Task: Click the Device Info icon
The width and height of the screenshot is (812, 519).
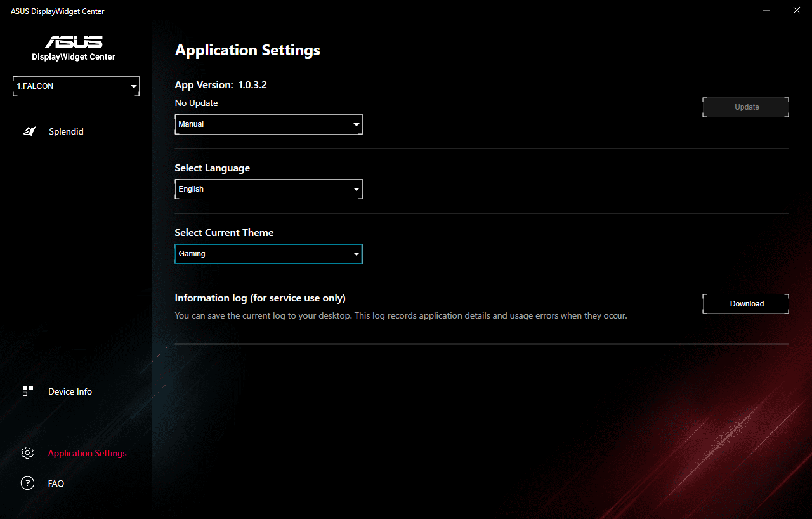Action: pos(27,391)
